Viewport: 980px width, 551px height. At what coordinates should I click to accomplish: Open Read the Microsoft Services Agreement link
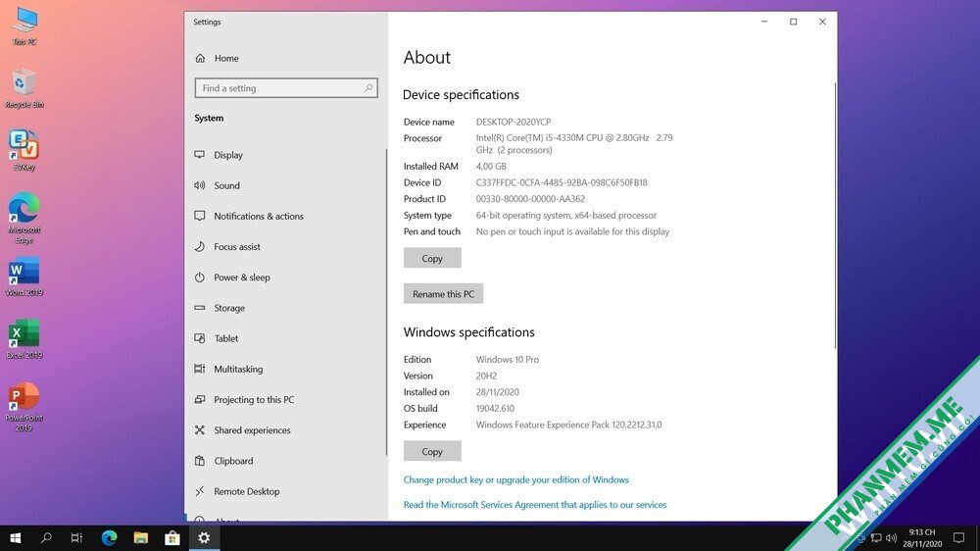pyautogui.click(x=535, y=505)
